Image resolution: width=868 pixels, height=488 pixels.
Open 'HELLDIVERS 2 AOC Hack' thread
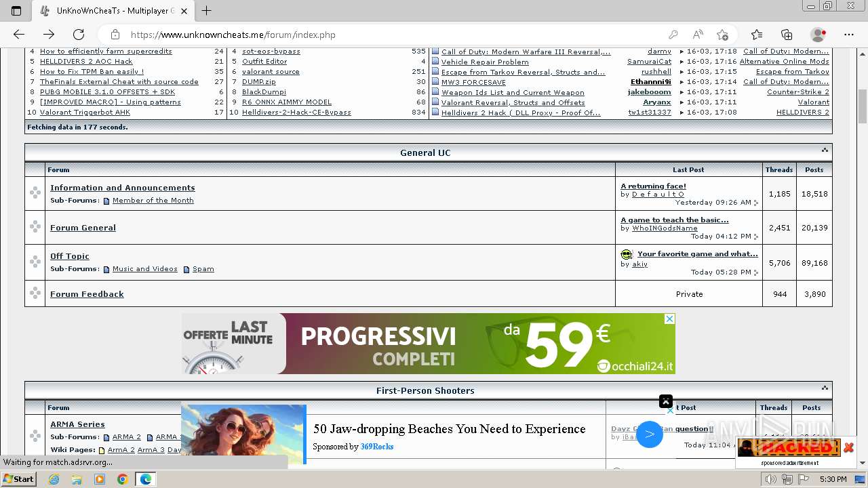pyautogui.click(x=86, y=62)
